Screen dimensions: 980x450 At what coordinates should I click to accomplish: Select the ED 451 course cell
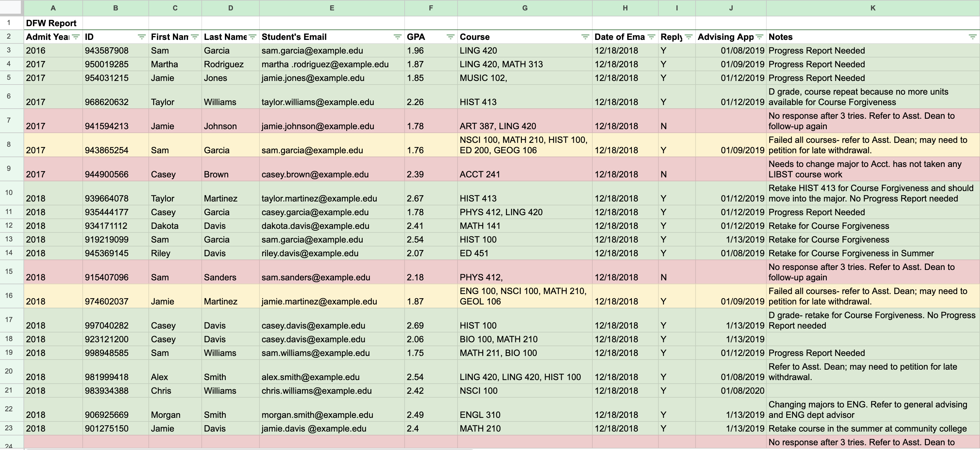525,253
